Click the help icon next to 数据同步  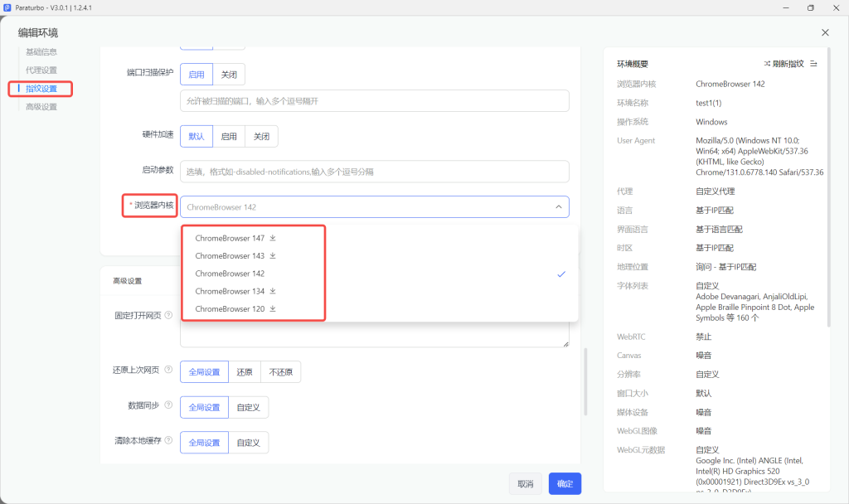[168, 405]
